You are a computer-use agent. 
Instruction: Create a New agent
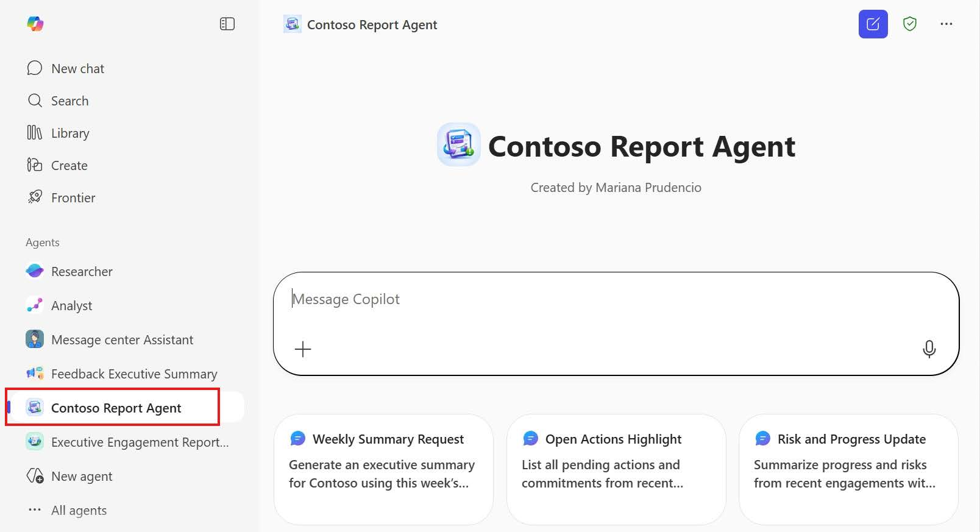69,476
